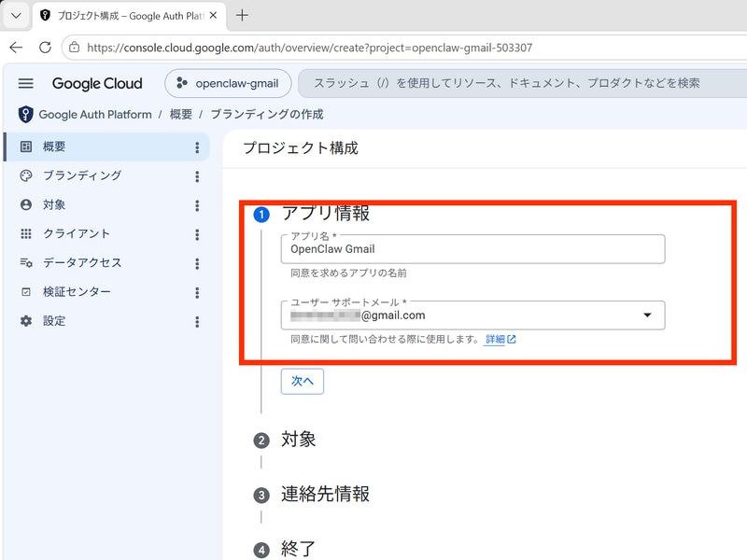
Task: Open three-dot menu for データアクセス
Action: (197, 264)
